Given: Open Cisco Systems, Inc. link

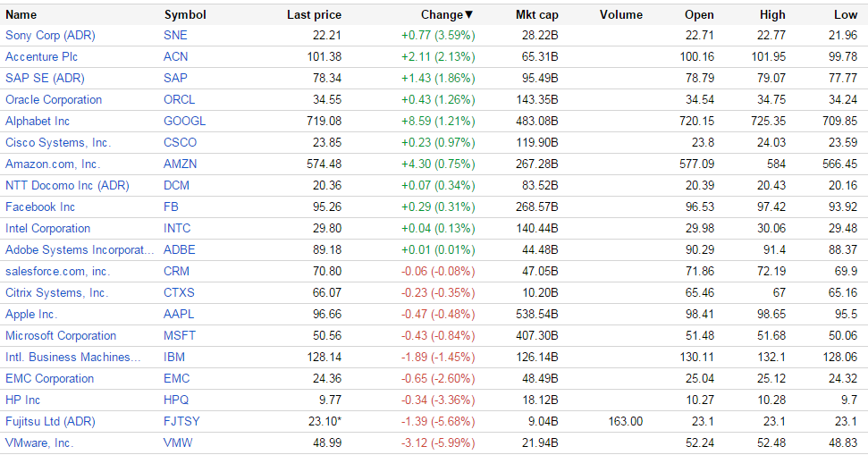Looking at the screenshot, I should (x=58, y=142).
